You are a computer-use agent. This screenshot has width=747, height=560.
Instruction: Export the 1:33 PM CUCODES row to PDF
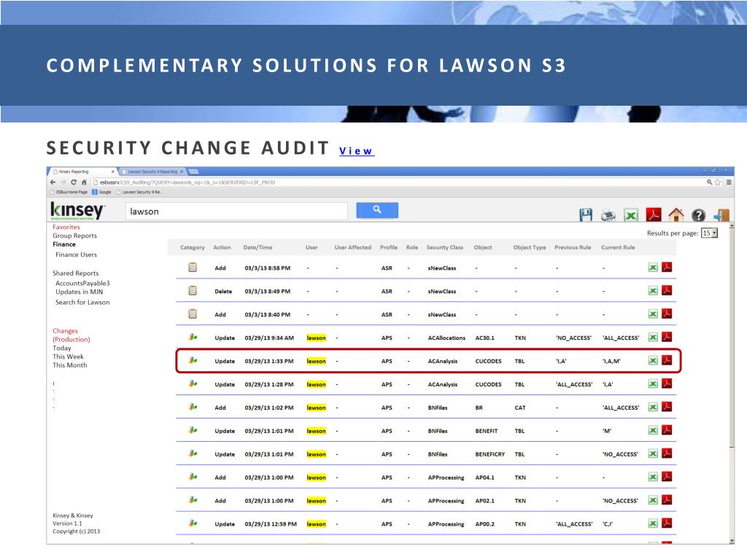667,360
